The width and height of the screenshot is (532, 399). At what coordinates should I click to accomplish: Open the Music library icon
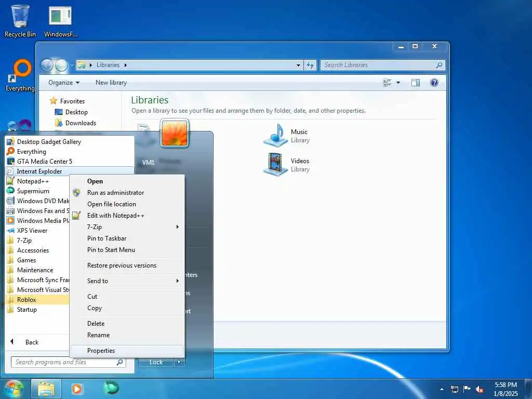(x=276, y=135)
